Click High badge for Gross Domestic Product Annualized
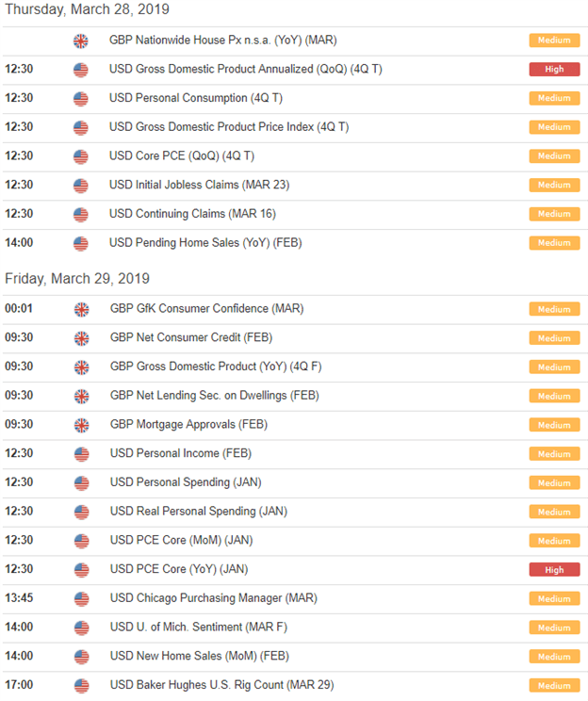The width and height of the screenshot is (588, 701). (x=554, y=70)
